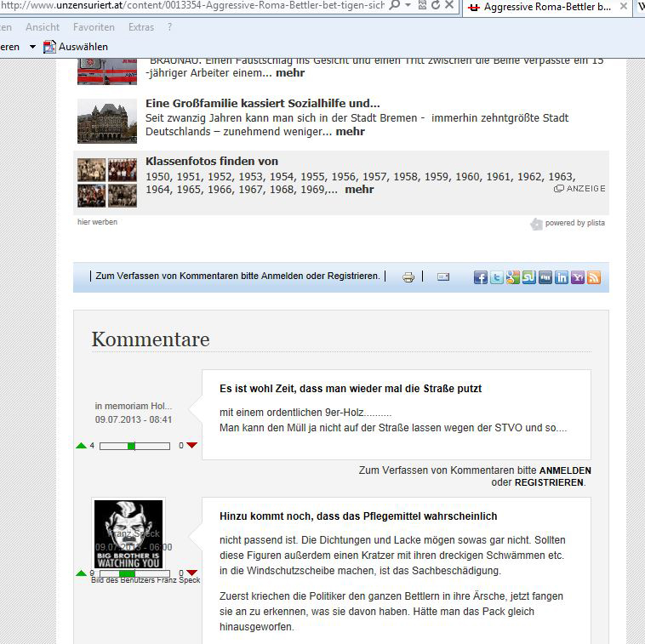Open Klassenfotos thumbnail image
This screenshot has height=644, width=645.
tap(106, 182)
